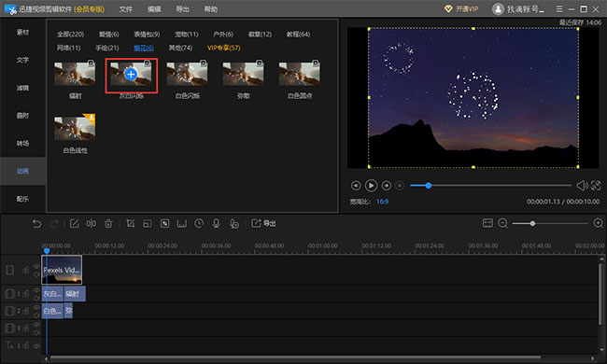607x364 pixels.
Task: Lock overlay track 1
Action: 26,294
